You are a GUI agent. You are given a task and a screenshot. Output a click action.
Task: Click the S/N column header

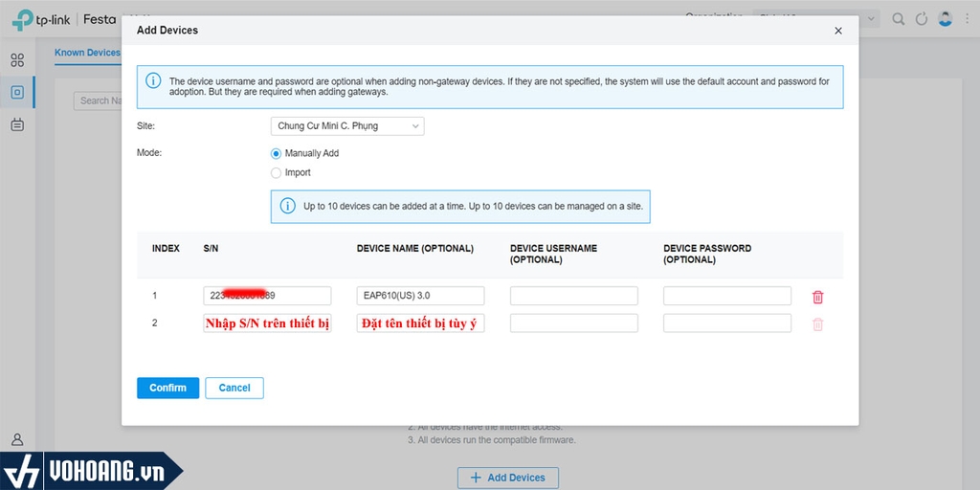(x=211, y=248)
